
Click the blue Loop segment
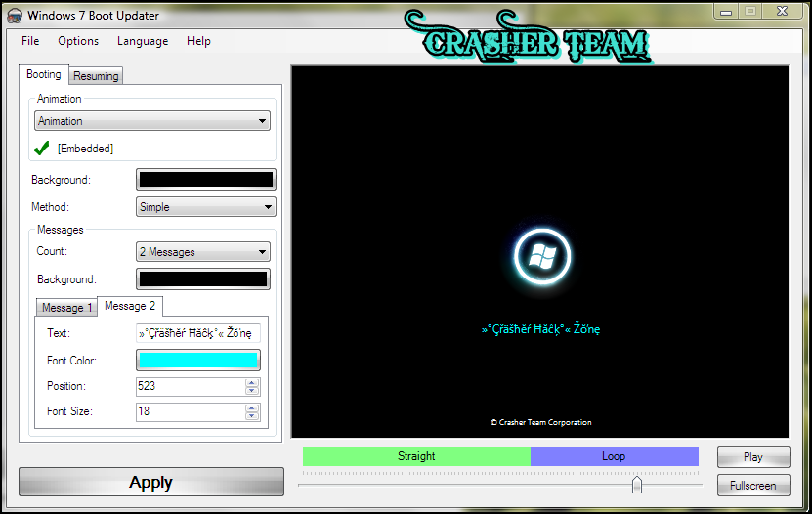coord(615,456)
